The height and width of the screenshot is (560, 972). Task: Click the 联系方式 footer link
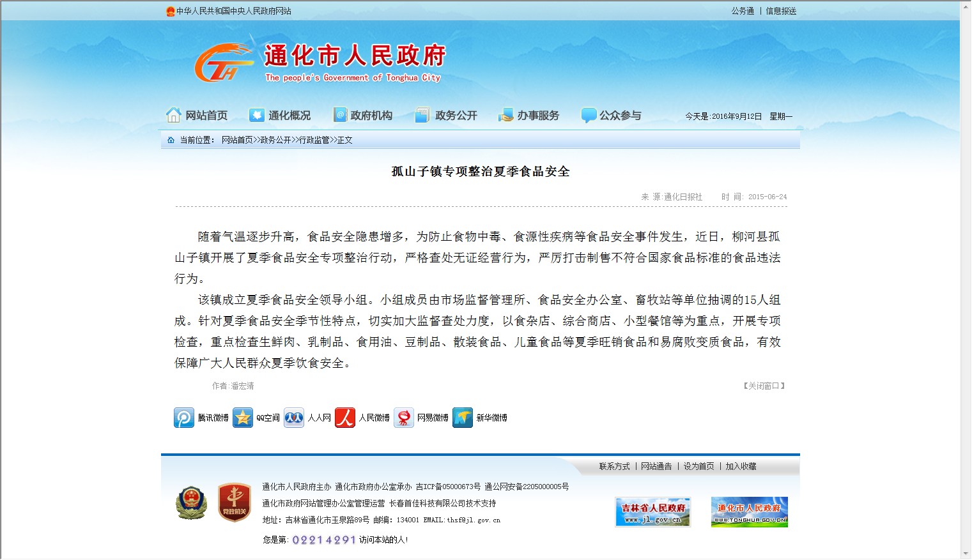click(614, 467)
